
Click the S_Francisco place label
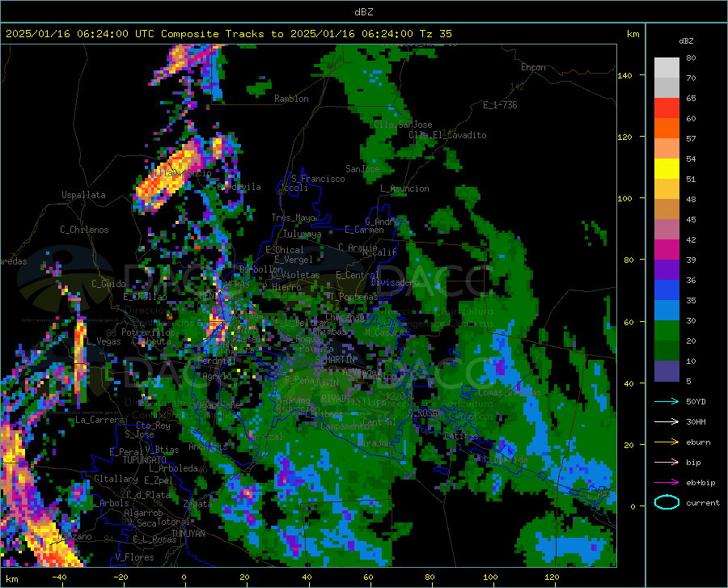pos(318,179)
